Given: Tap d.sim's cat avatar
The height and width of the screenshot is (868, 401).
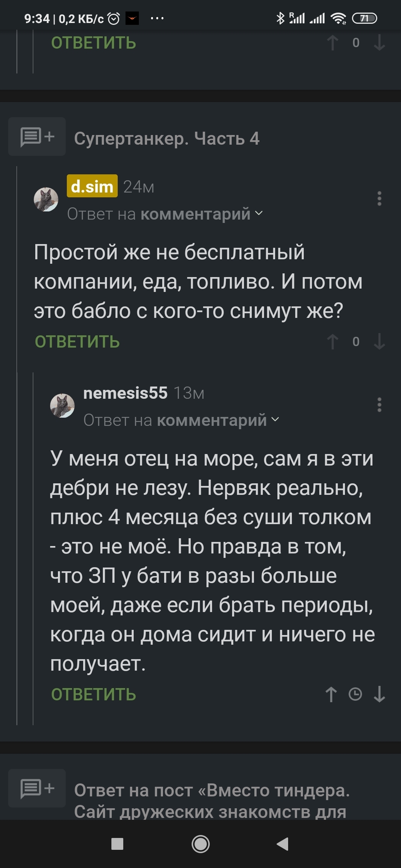Looking at the screenshot, I should click(x=46, y=199).
